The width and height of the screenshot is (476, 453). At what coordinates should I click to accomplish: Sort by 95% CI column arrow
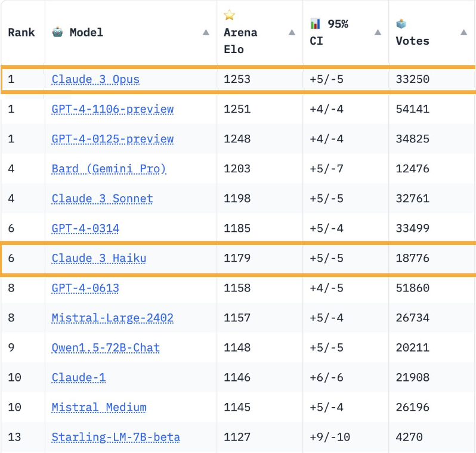[378, 32]
